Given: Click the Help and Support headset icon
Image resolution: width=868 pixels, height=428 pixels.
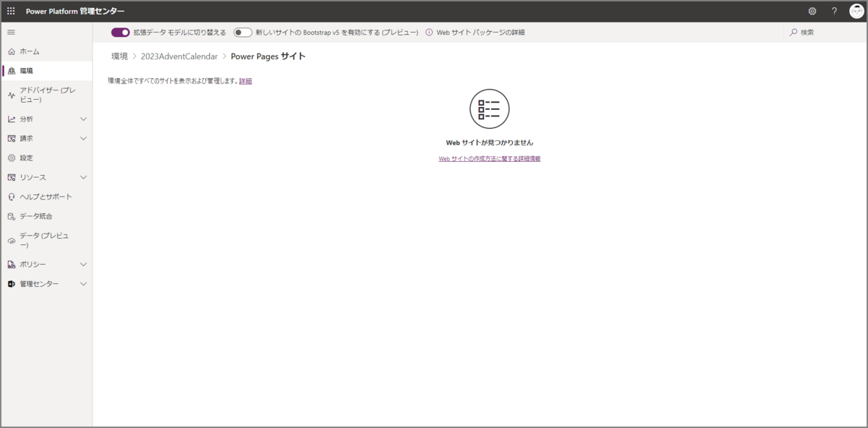Looking at the screenshot, I should (11, 197).
